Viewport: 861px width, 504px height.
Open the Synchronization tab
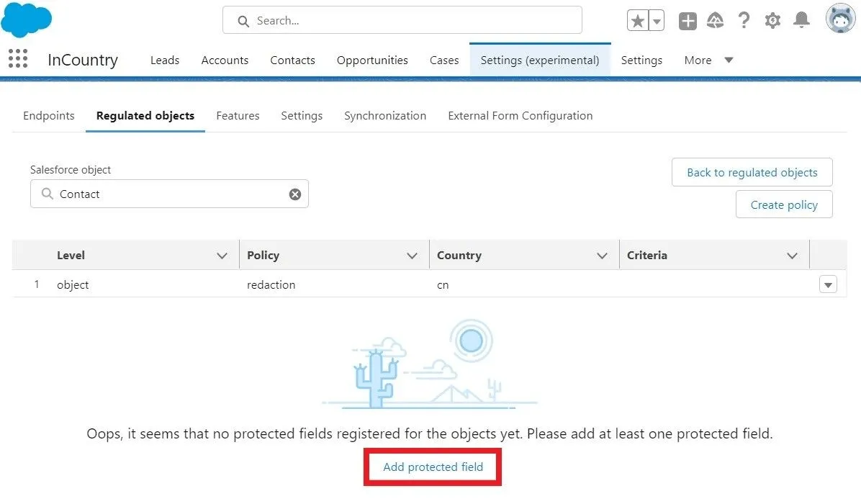click(384, 116)
